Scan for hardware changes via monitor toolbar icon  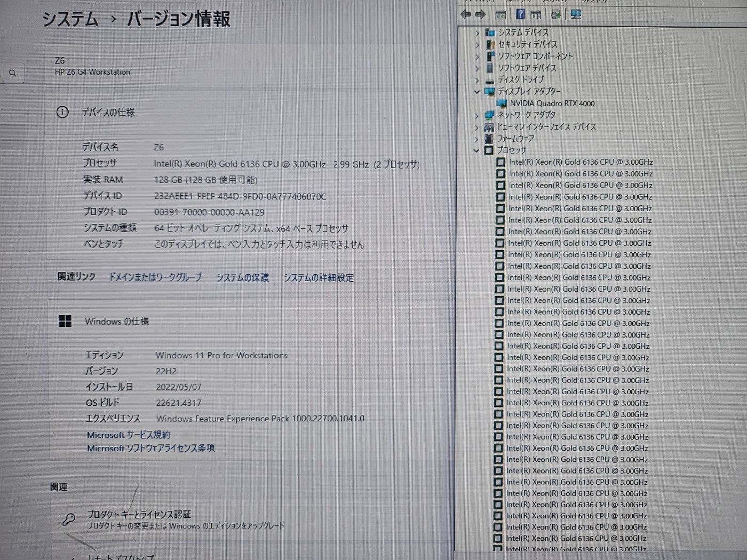576,15
